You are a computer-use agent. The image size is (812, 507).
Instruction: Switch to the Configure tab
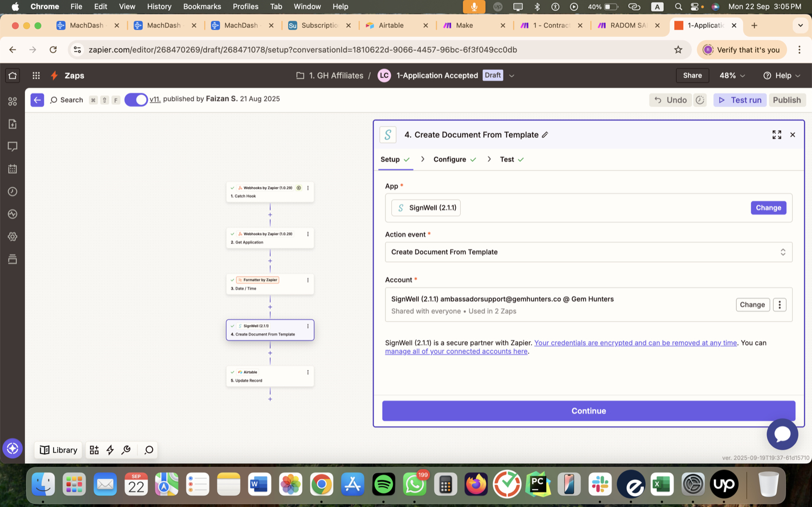click(x=455, y=160)
